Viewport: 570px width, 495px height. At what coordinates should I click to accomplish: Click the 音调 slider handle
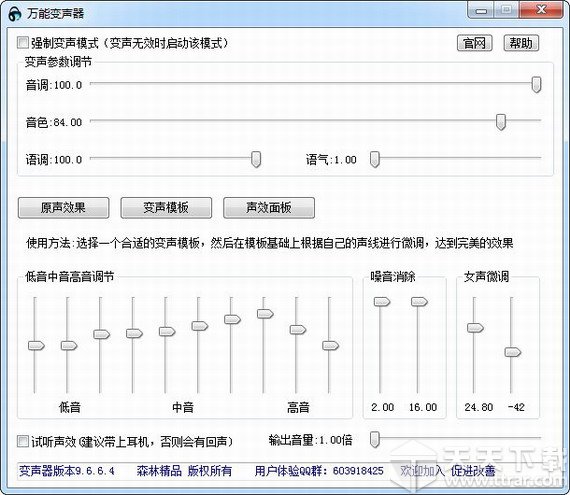[536, 85]
